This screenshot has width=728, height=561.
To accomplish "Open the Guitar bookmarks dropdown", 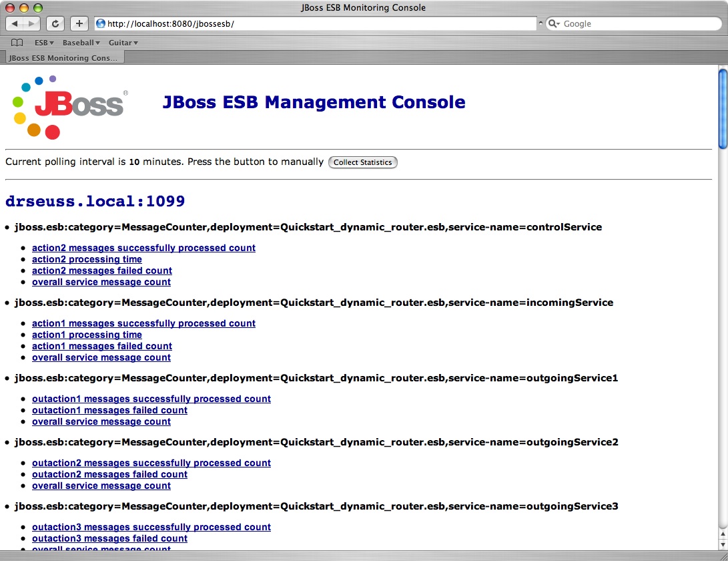I will click(x=123, y=43).
